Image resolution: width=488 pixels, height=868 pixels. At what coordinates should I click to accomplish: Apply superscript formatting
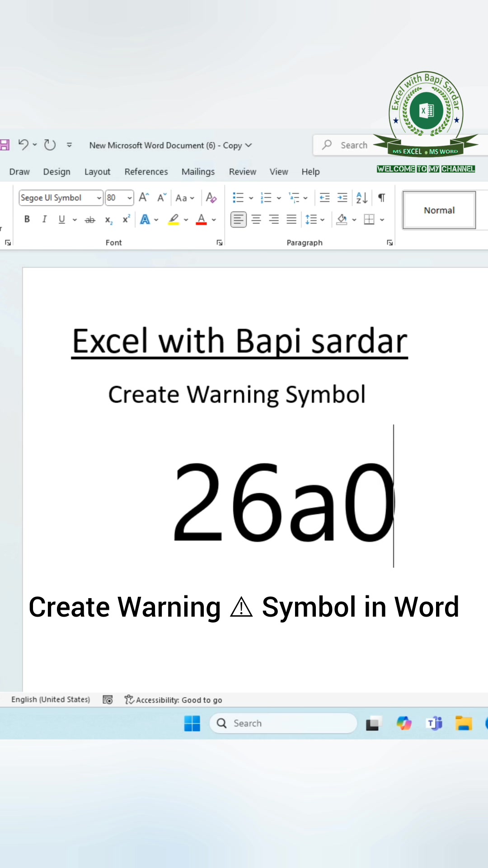click(x=126, y=219)
